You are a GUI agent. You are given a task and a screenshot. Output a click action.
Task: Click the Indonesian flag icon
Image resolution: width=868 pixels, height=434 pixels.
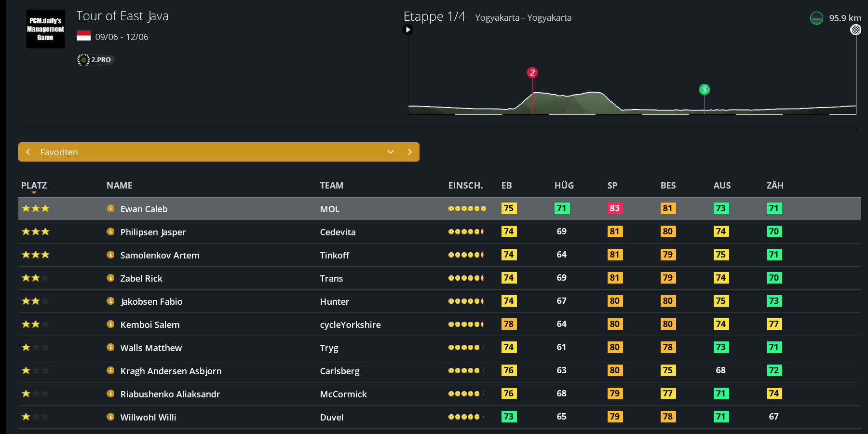point(83,36)
